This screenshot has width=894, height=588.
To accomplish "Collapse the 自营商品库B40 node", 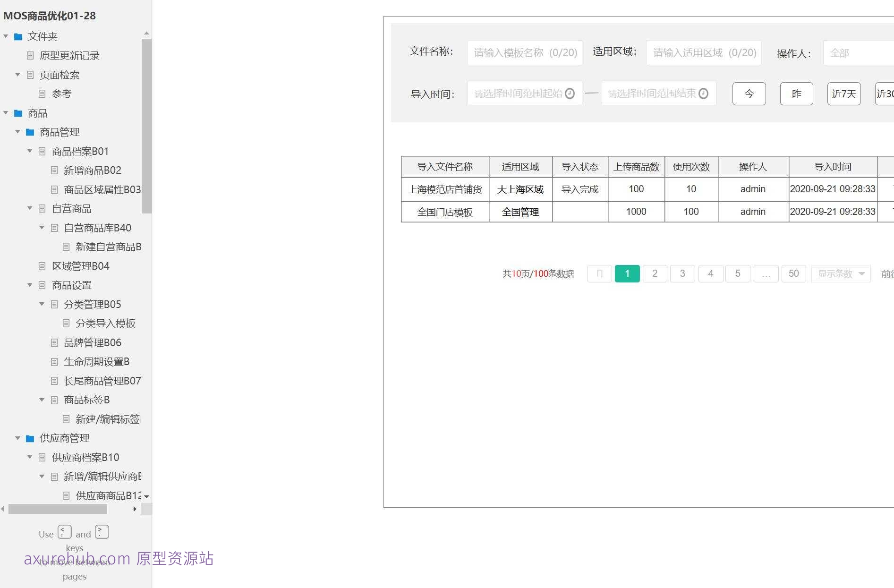I will [x=42, y=228].
